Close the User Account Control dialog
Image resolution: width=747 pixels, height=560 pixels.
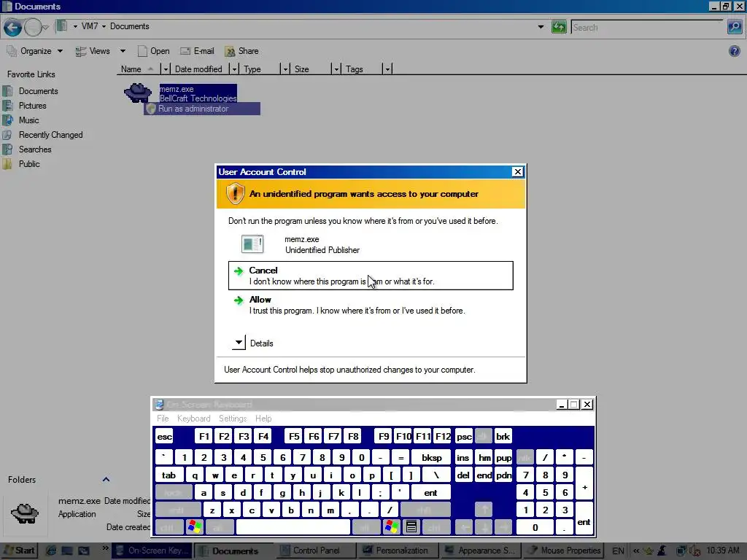517,172
